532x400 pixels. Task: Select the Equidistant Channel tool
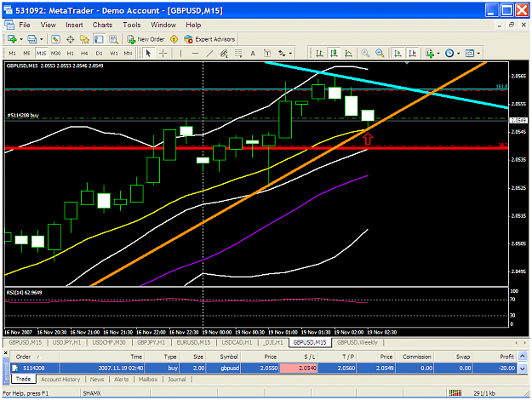[224, 54]
